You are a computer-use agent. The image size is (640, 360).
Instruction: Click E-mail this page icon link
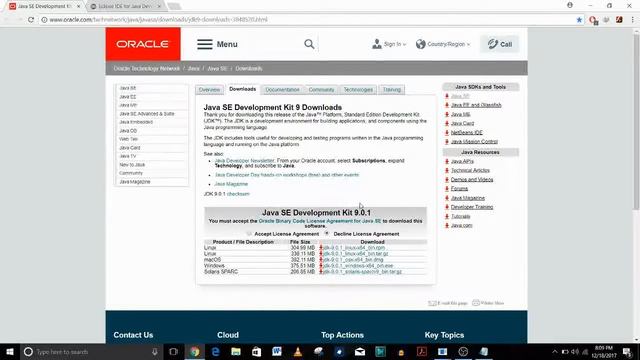[447, 303]
